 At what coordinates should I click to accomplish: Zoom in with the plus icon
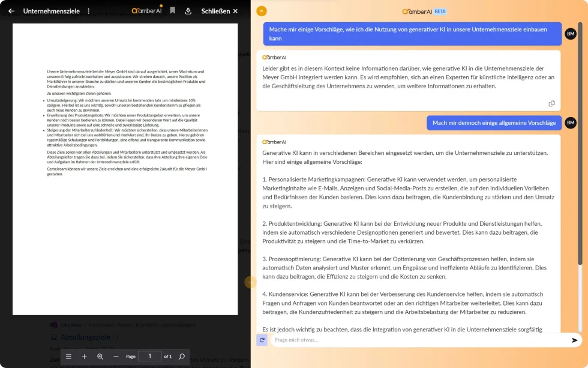click(x=84, y=357)
